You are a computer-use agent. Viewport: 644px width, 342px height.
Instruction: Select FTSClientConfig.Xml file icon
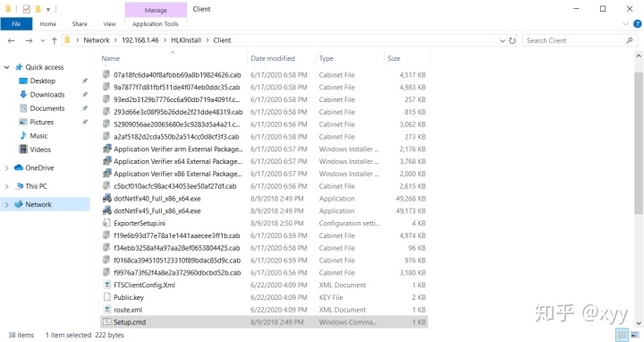(x=106, y=285)
